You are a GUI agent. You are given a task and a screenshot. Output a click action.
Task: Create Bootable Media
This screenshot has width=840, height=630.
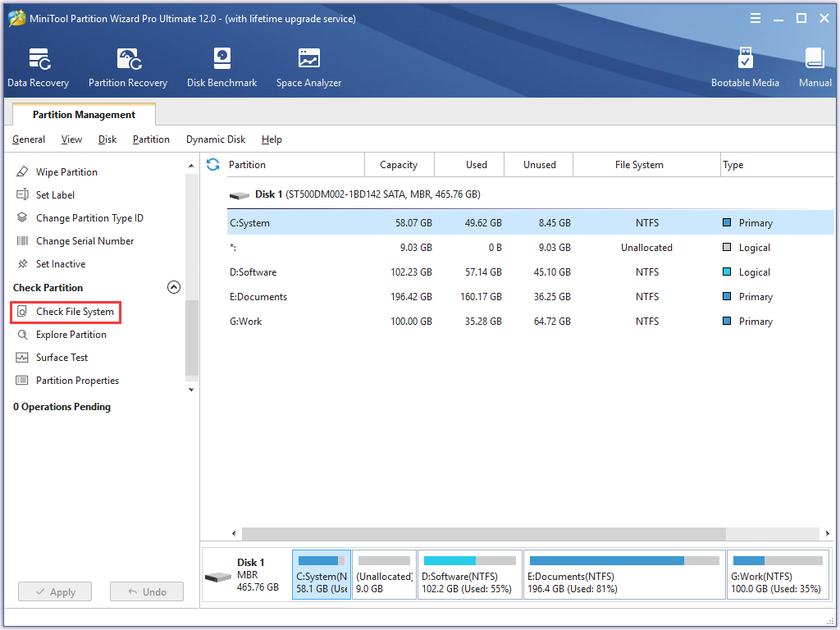[x=745, y=68]
